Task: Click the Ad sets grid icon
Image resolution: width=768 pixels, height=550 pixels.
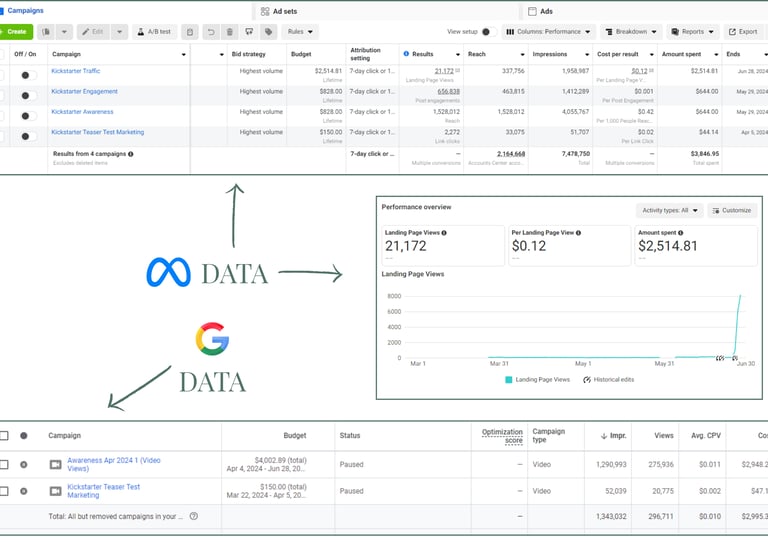Action: (265, 11)
